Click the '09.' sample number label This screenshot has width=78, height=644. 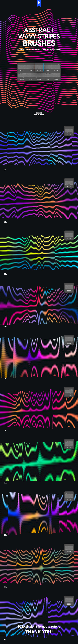pyautogui.click(x=5, y=587)
